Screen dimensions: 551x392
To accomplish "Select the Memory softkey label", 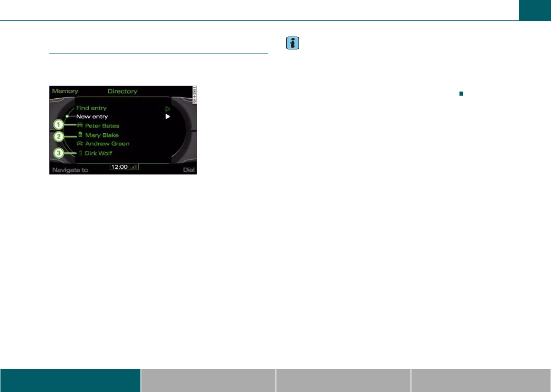I will pos(65,91).
